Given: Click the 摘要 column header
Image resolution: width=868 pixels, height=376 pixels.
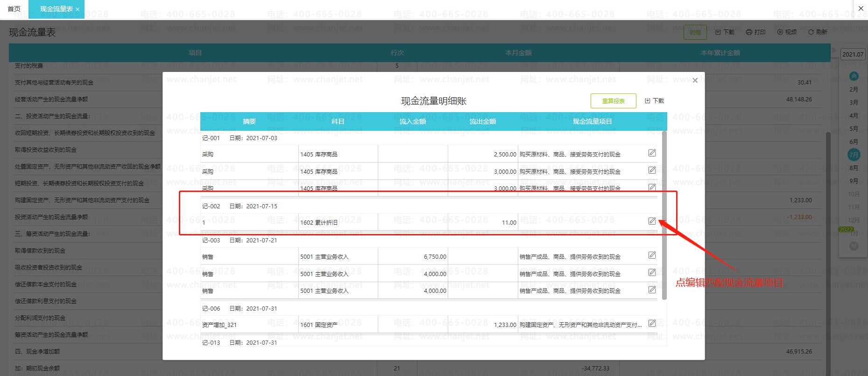Looking at the screenshot, I should [x=249, y=121].
